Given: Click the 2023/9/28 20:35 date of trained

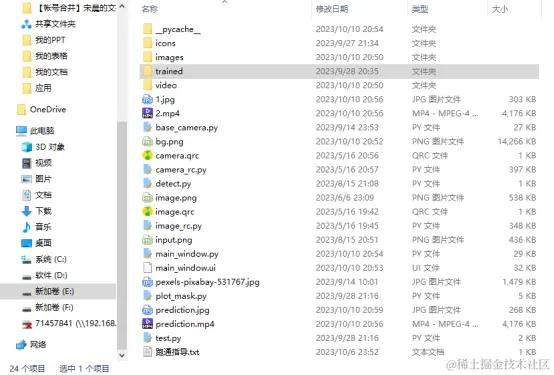Looking at the screenshot, I should (347, 71).
